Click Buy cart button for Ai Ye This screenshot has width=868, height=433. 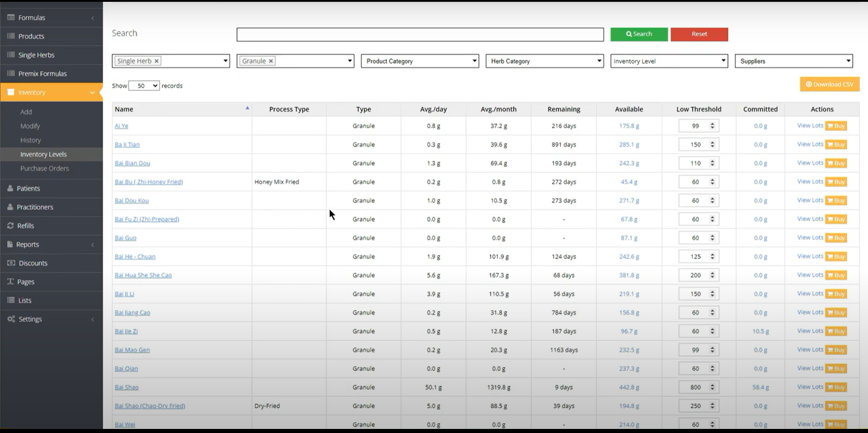pyautogui.click(x=836, y=126)
